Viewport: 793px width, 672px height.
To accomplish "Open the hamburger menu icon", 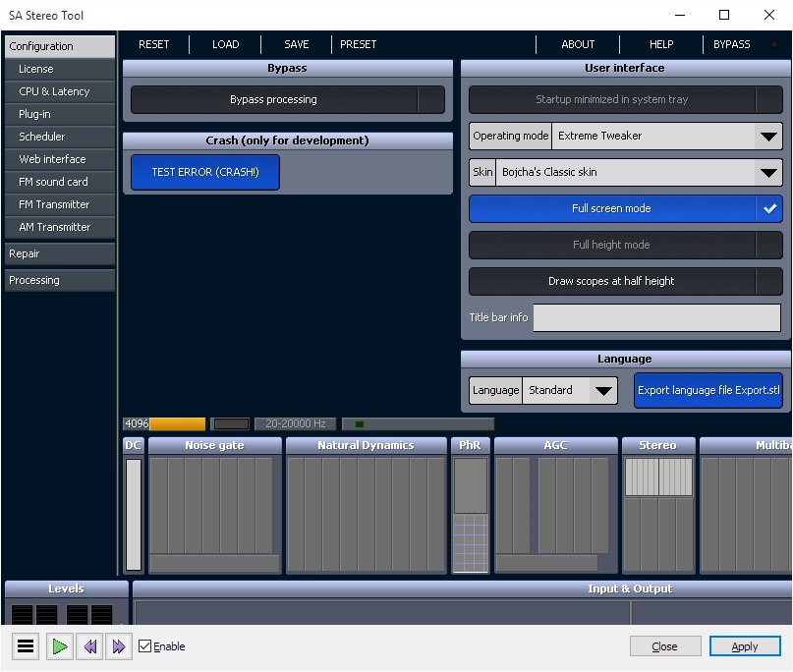I will coord(26,646).
